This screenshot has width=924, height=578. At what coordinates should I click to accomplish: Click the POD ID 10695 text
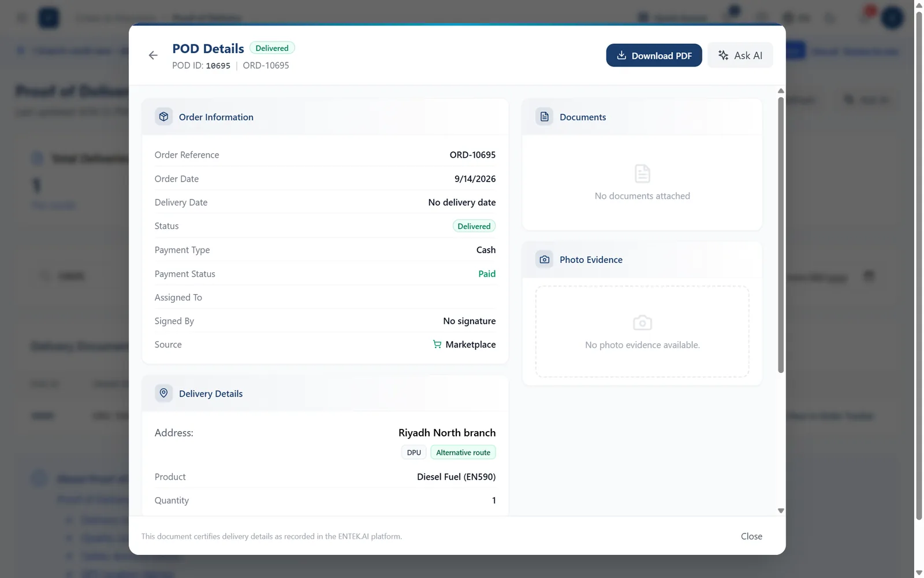[201, 65]
